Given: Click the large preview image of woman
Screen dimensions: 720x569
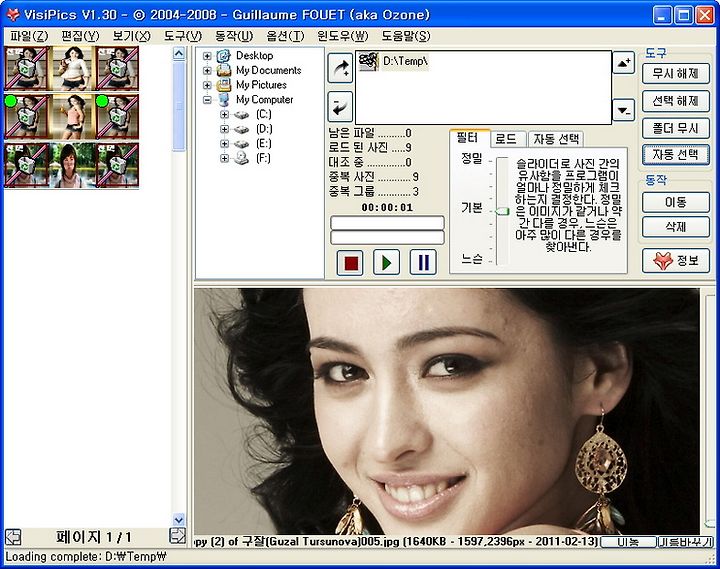Looking at the screenshot, I should tap(447, 411).
